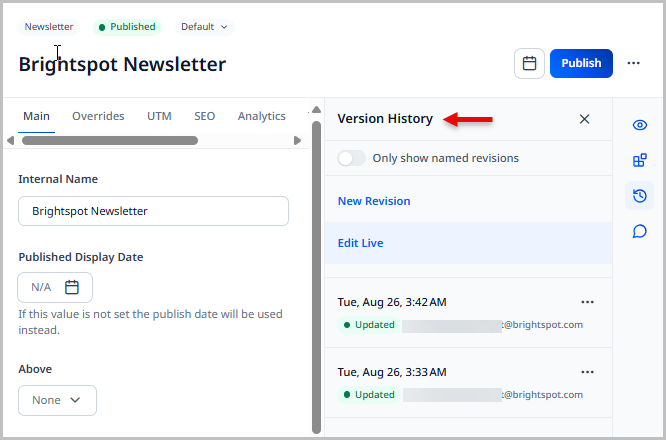Go to the Analytics tab
This screenshot has width=666, height=440.
click(262, 116)
